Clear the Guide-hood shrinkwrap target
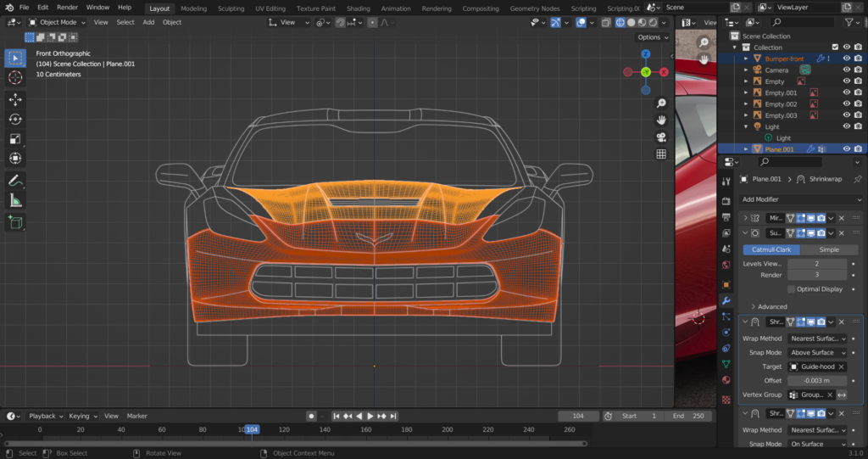This screenshot has width=868, height=459. [842, 367]
